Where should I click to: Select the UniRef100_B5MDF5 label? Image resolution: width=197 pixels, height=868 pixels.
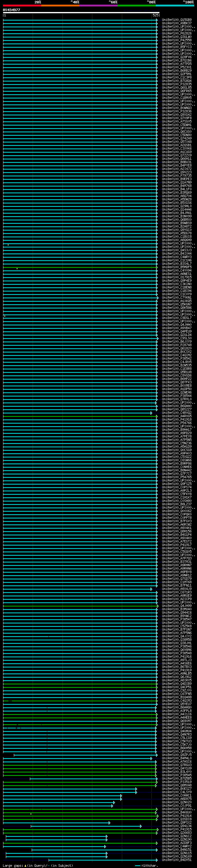point(177,267)
